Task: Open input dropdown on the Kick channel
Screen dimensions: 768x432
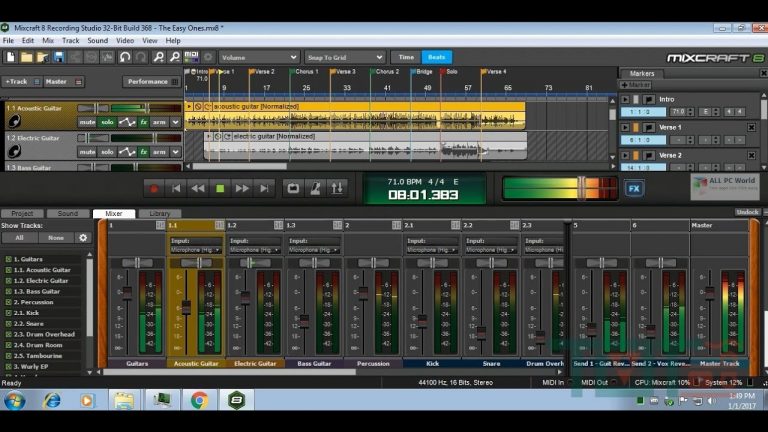Action: (x=432, y=250)
